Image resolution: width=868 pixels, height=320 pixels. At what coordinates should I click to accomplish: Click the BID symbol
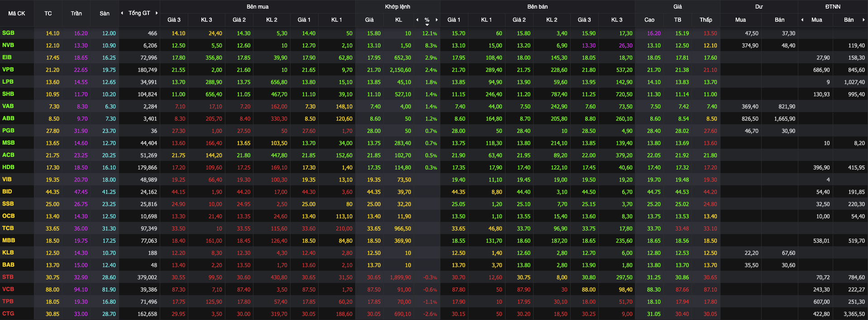(x=7, y=192)
